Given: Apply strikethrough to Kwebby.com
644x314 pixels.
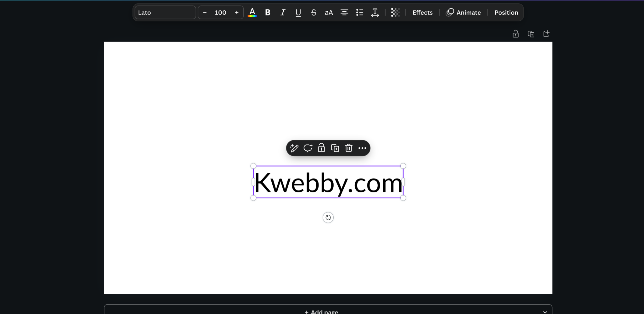Looking at the screenshot, I should pos(313,13).
